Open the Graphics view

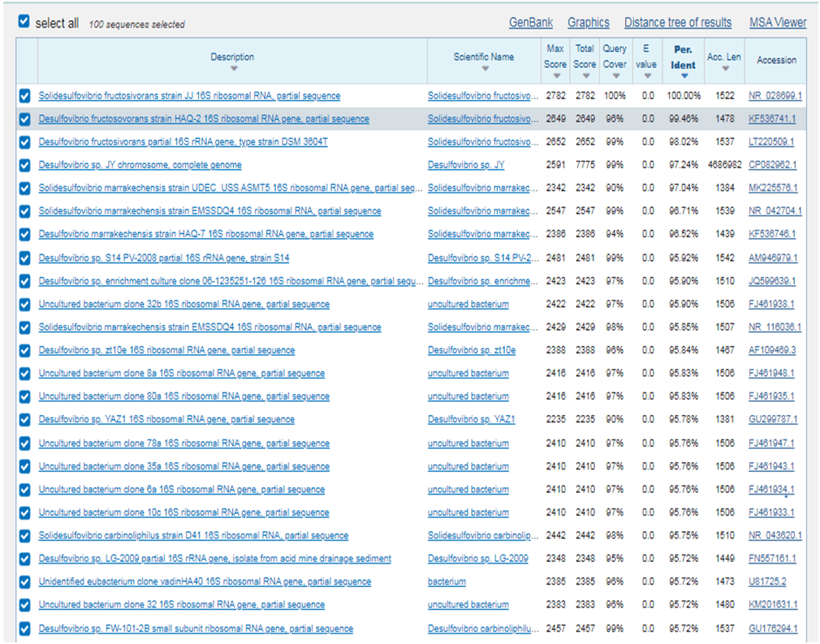coord(588,23)
